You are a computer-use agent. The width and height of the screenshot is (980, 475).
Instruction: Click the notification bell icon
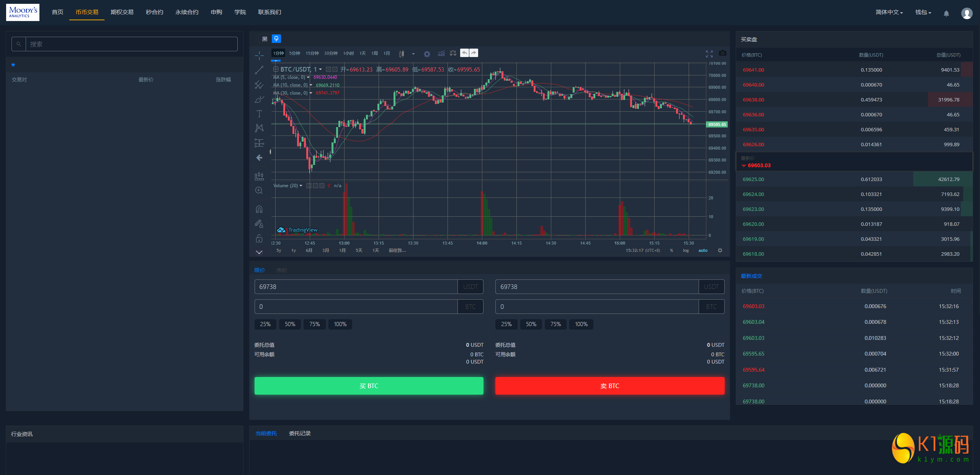pyautogui.click(x=946, y=13)
